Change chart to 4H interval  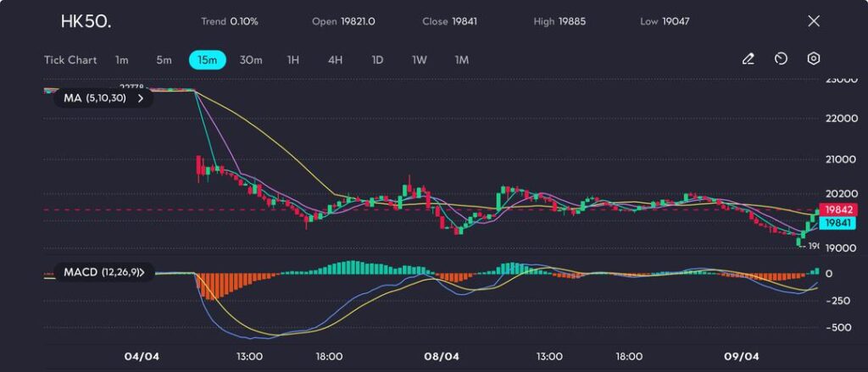tap(336, 60)
